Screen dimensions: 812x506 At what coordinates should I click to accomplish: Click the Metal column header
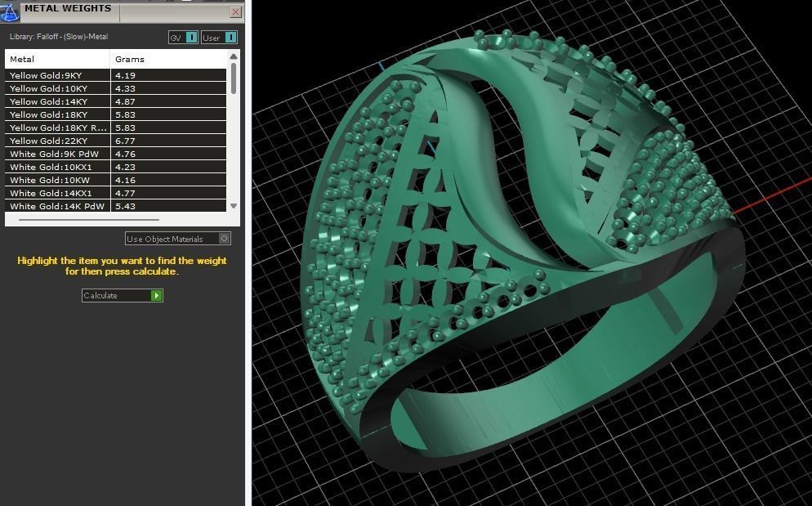[x=57, y=59]
